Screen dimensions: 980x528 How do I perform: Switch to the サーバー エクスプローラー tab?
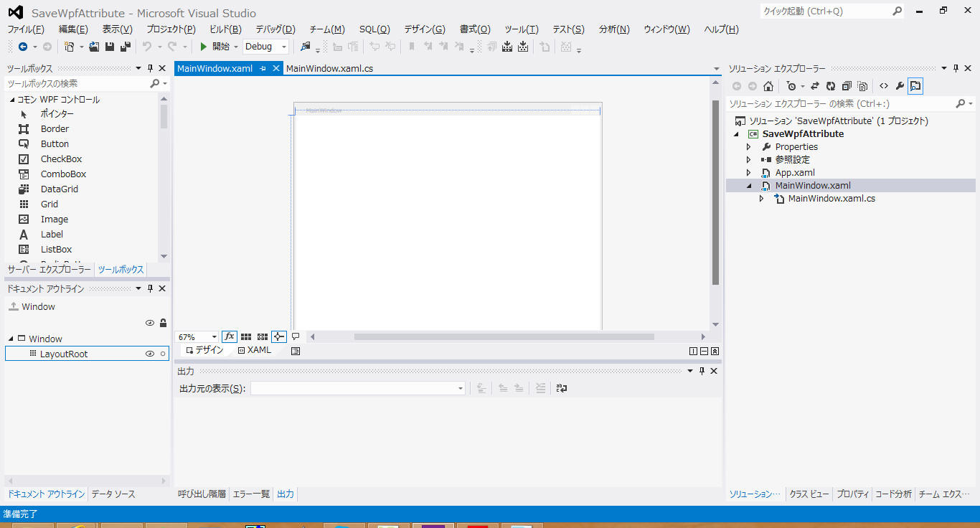pos(50,270)
